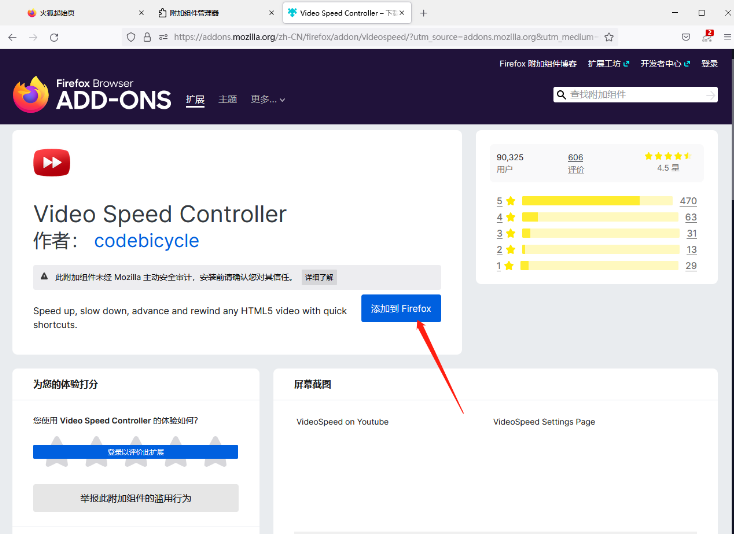Open the Firefox hamburger menu
The image size is (734, 534).
click(727, 37)
